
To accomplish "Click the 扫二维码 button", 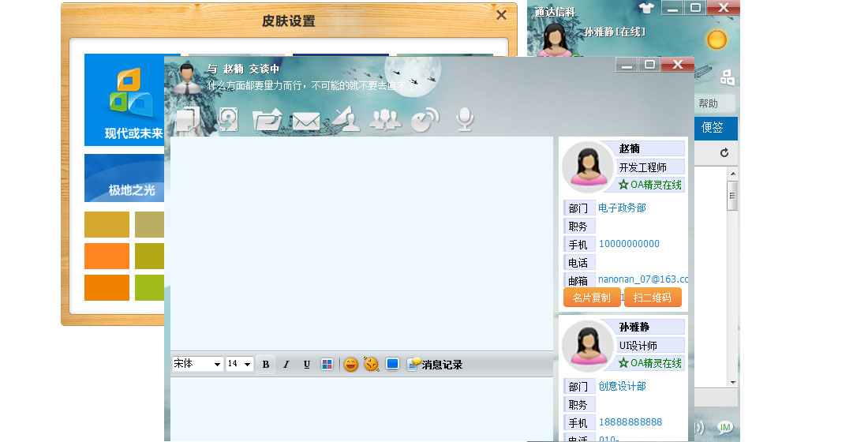I will [653, 298].
